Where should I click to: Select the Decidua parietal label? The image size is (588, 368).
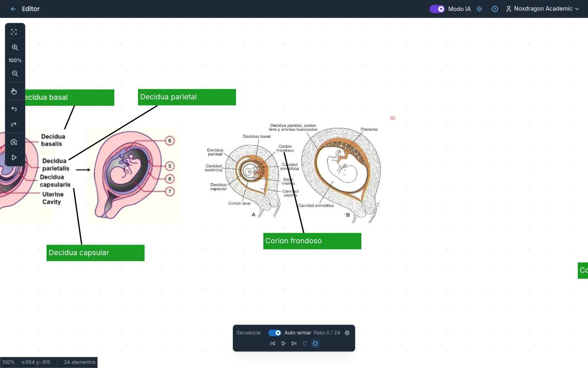pos(187,97)
